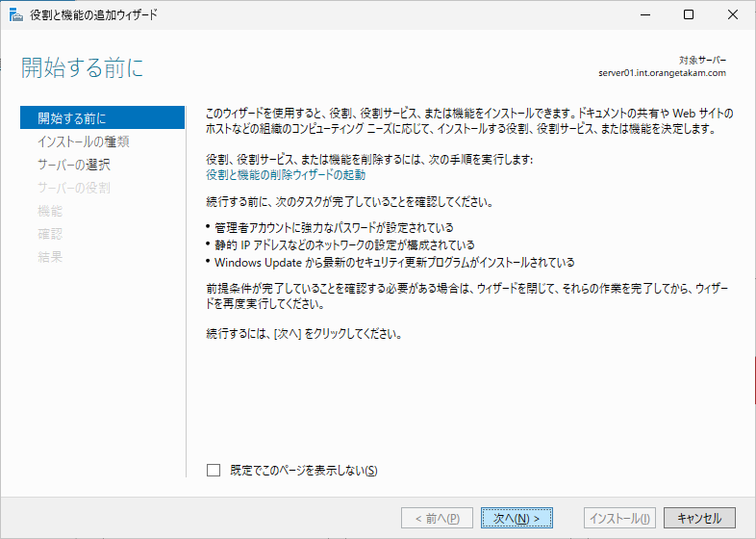Click the 'インストール(I)' button
The height and width of the screenshot is (539, 756).
pos(619,518)
